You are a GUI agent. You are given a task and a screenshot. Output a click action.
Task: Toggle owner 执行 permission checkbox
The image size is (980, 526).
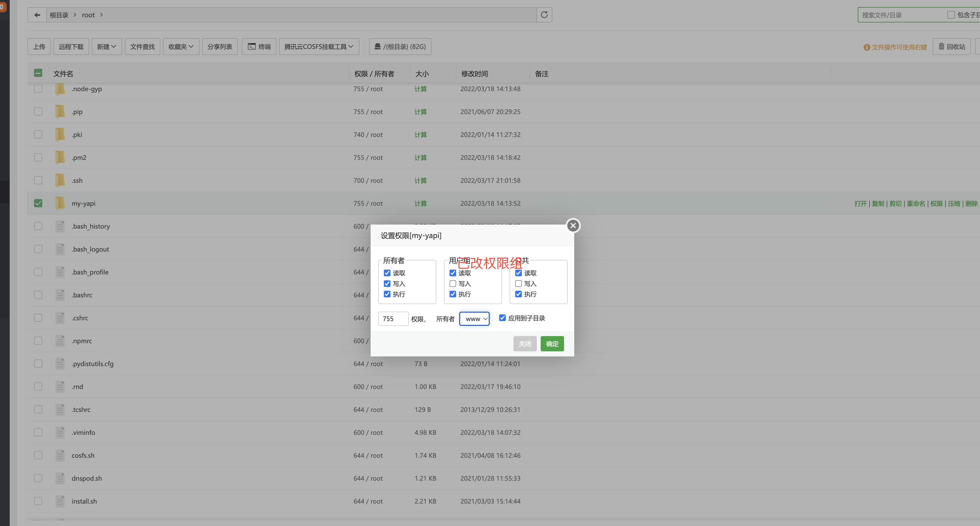(x=387, y=294)
